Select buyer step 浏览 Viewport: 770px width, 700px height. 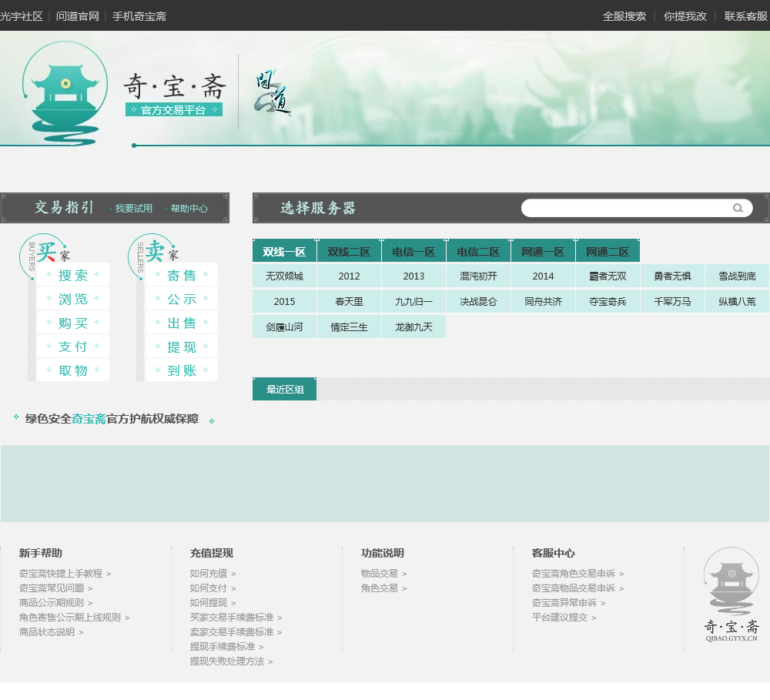coord(73,299)
